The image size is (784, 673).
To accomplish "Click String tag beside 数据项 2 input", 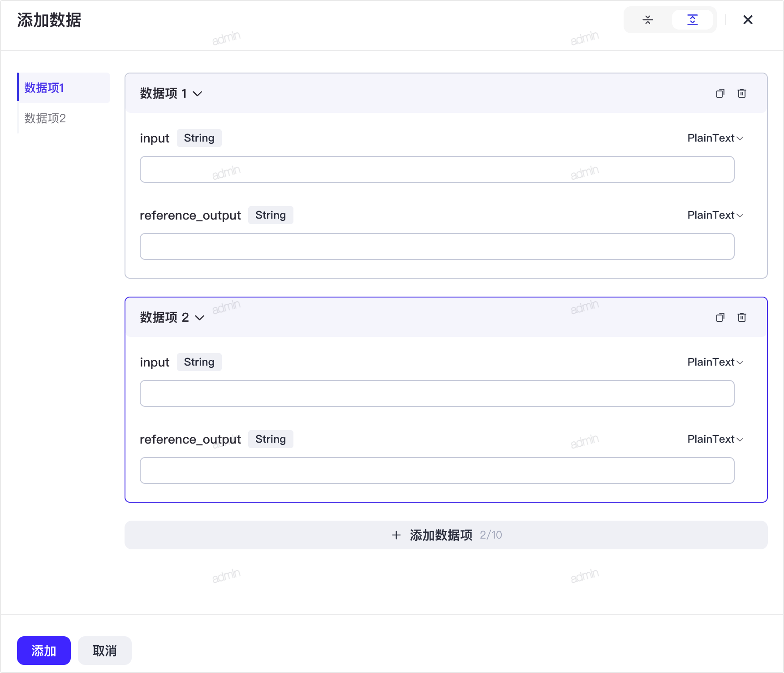I will [x=199, y=362].
